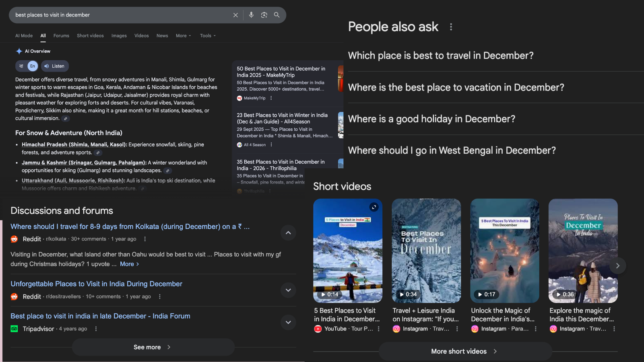Play the 0:34 'Best Places To Visit In December' thumbnail
The image size is (644, 362).
426,251
